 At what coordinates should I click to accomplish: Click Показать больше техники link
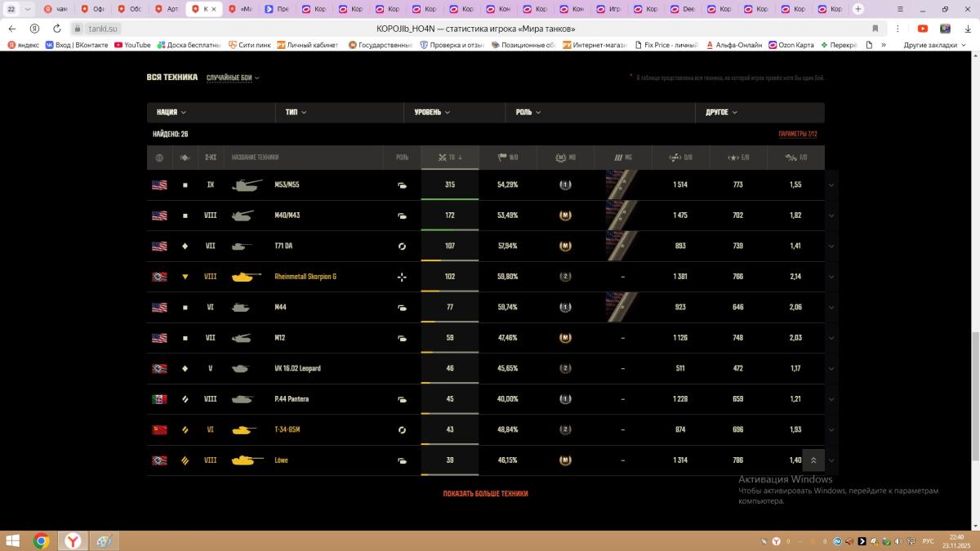(485, 494)
